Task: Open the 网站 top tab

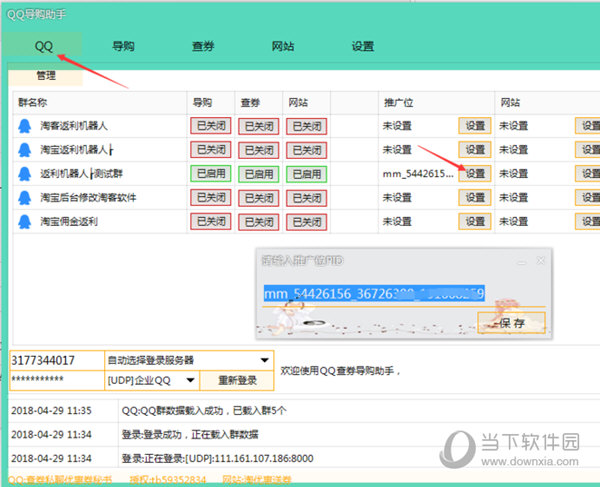Action: [x=283, y=46]
